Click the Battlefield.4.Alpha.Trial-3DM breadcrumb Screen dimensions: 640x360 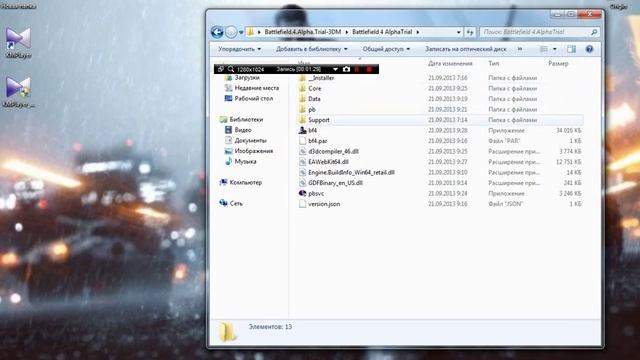302,32
